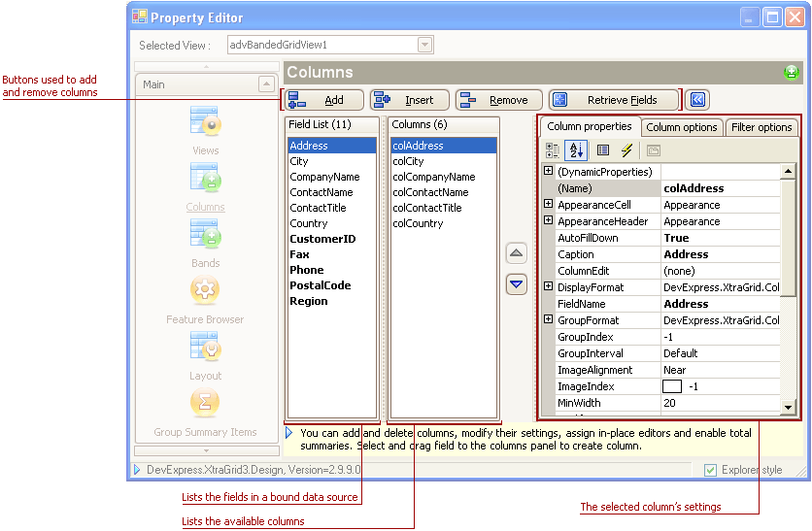812x531 pixels.
Task: Select the CompanyName field
Action: coord(332,177)
